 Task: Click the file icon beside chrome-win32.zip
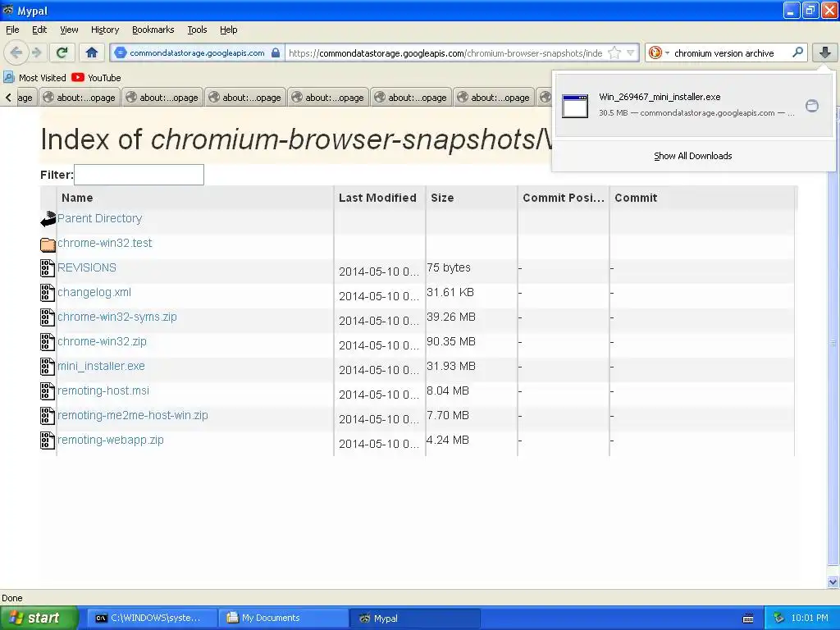[48, 342]
